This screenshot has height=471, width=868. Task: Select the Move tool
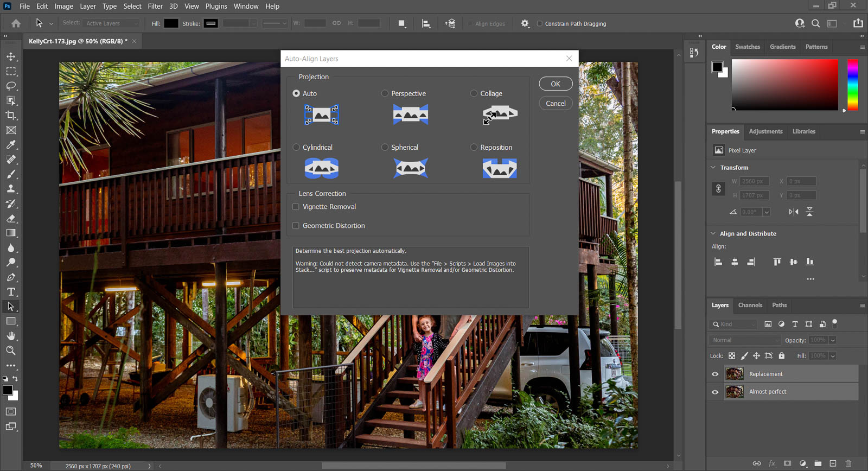[x=11, y=56]
